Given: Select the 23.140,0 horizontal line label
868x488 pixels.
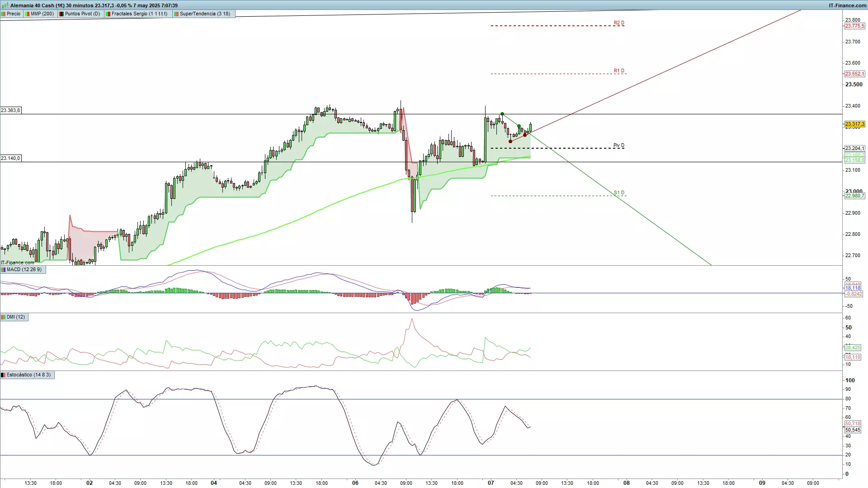Looking at the screenshot, I should [x=10, y=158].
